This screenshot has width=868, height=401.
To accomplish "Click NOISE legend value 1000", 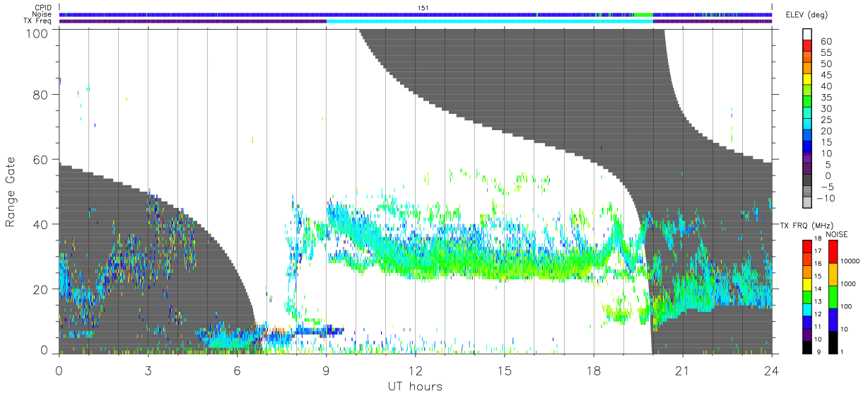I will click(x=848, y=284).
